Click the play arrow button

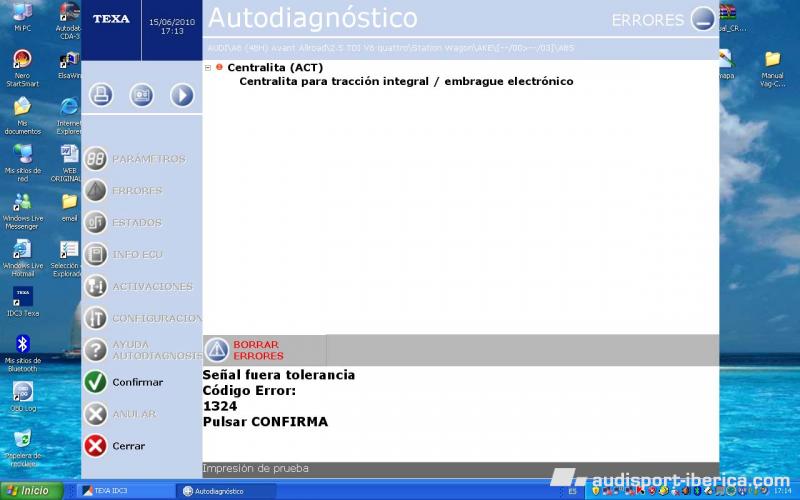coord(182,95)
